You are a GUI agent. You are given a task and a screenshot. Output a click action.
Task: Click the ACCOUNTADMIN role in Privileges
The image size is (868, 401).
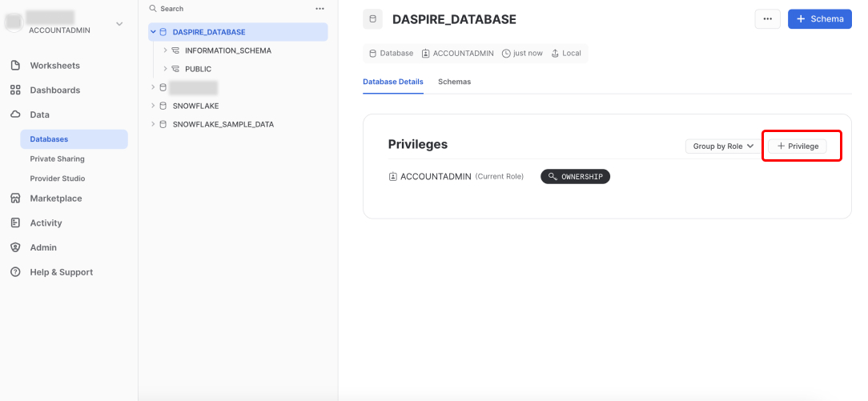click(436, 176)
